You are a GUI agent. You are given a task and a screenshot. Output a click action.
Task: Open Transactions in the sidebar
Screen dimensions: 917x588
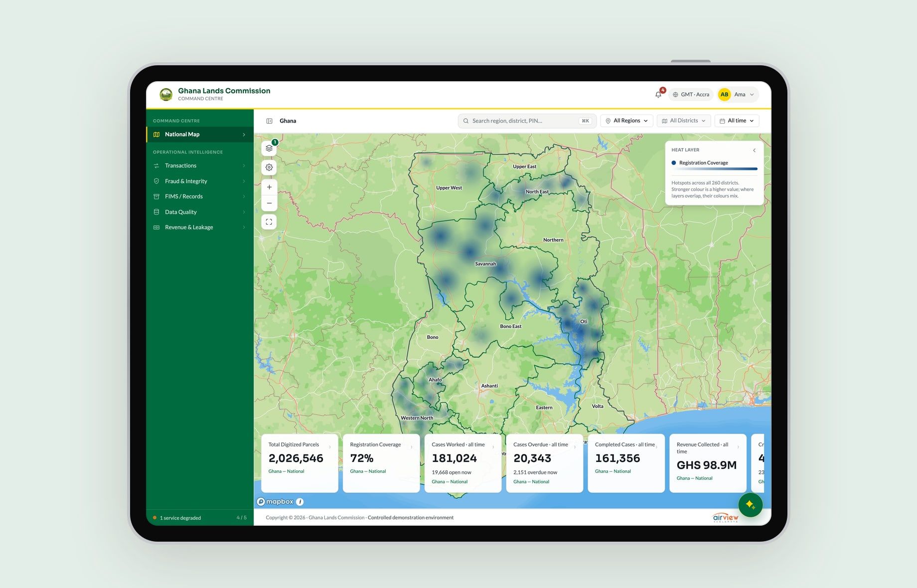(x=200, y=165)
